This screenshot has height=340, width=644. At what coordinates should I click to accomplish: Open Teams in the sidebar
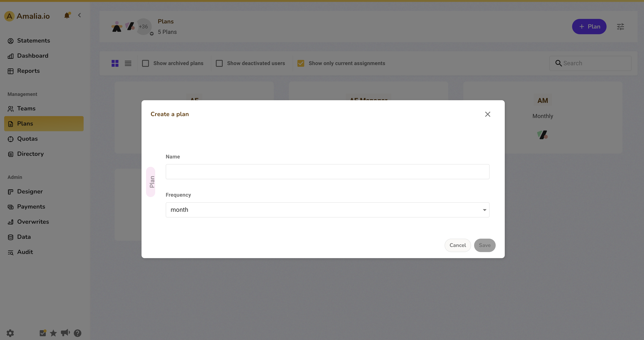click(x=44, y=109)
